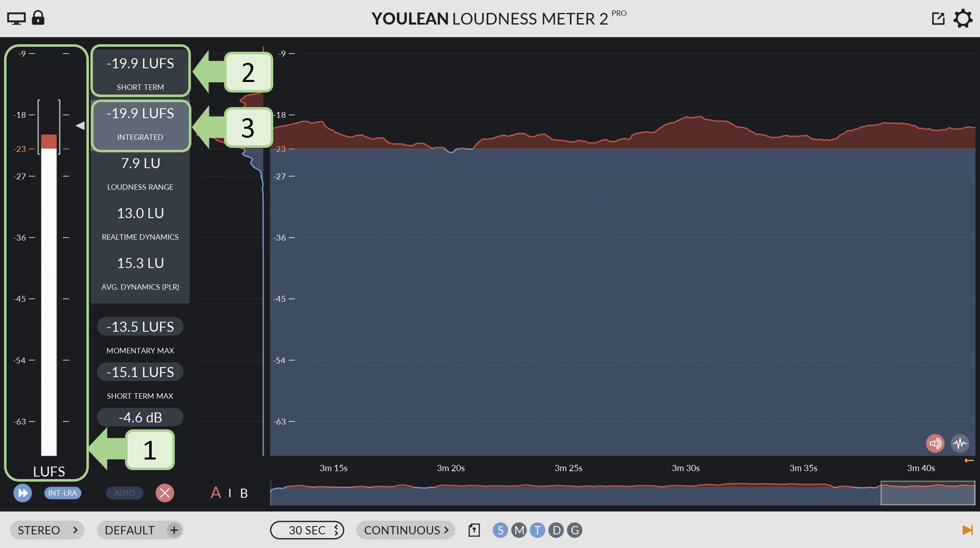Toggle the red speaker loudness icon
The width and height of the screenshot is (980, 548).
[935, 443]
